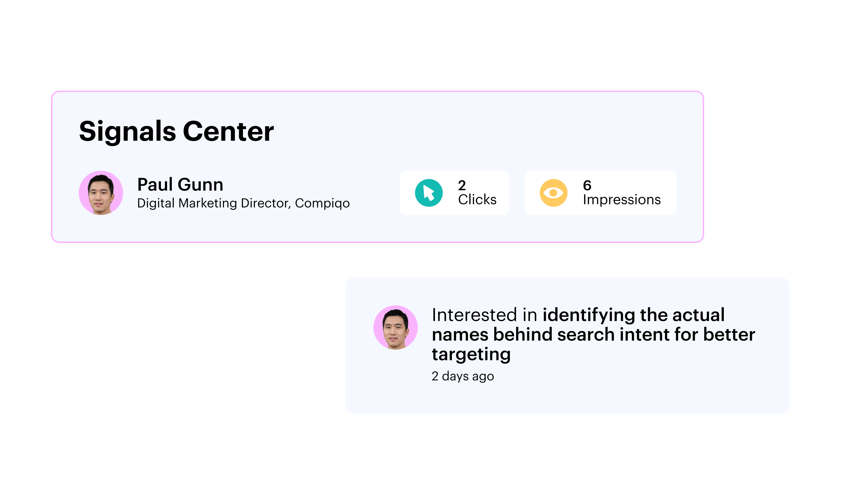Select the "Clicks" stat label
Image resolution: width=841 pixels, height=504 pixels.
tap(477, 199)
